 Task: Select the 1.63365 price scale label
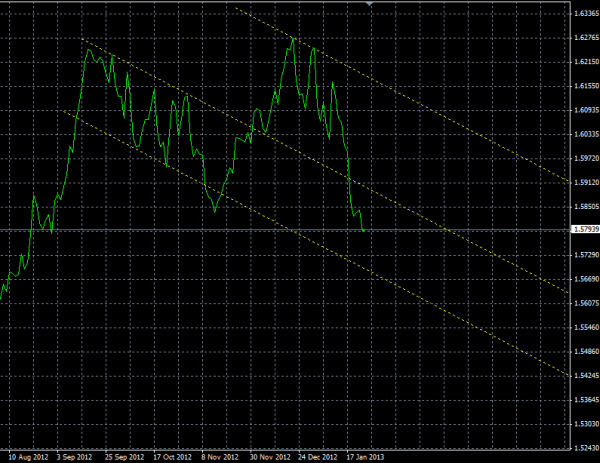[587, 13]
